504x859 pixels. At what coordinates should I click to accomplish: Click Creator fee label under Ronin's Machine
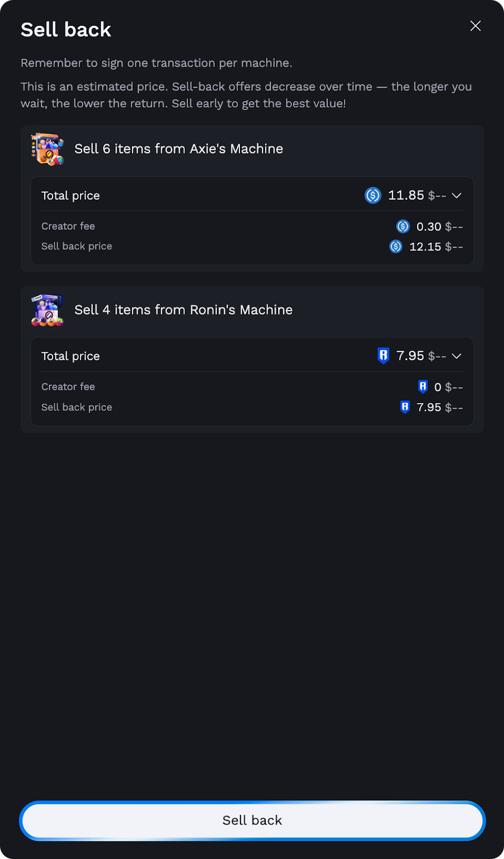point(68,387)
